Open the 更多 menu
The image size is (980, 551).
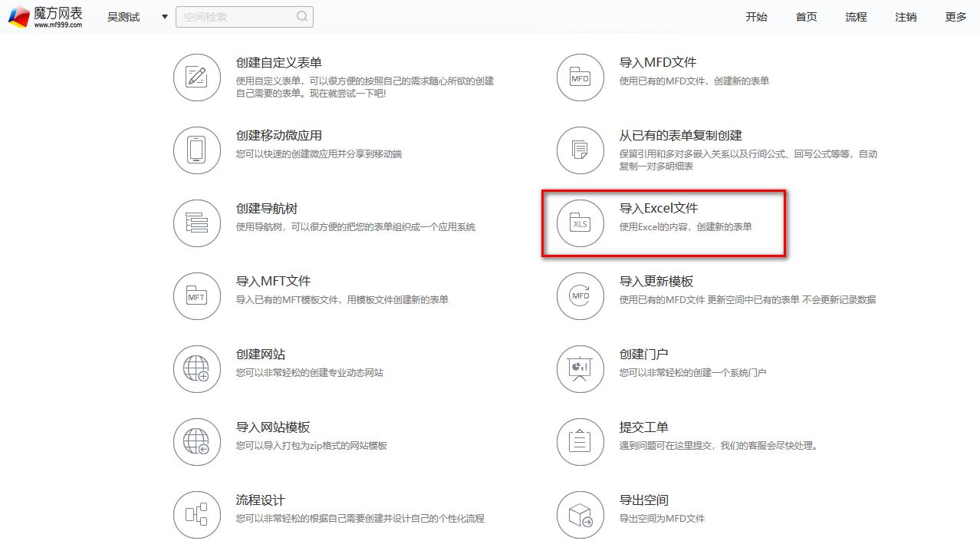[x=955, y=16]
